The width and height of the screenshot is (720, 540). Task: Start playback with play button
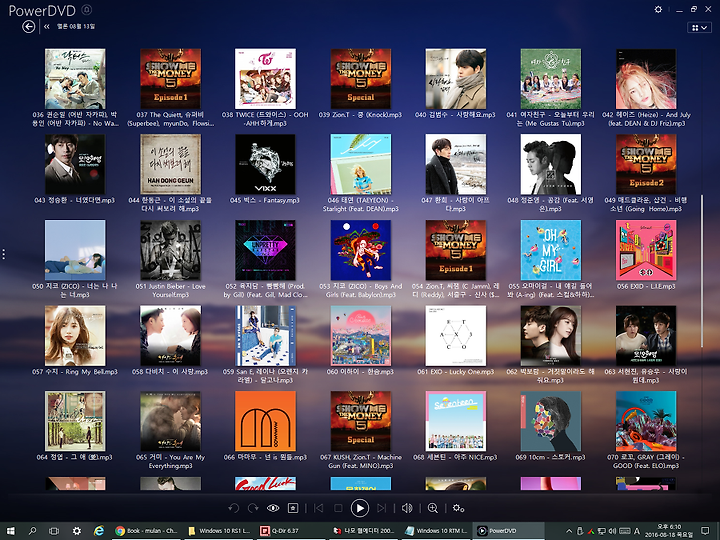coord(360,508)
